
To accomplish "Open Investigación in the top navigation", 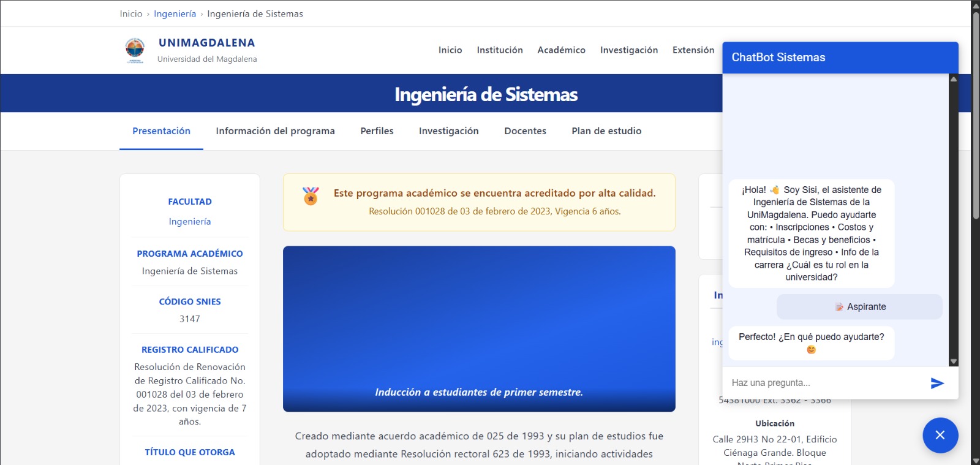I will point(629,50).
